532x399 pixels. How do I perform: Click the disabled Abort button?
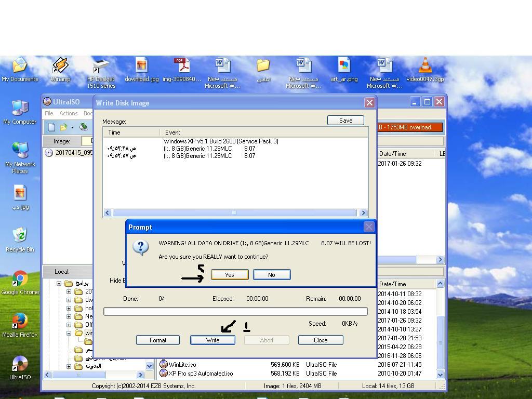267,340
